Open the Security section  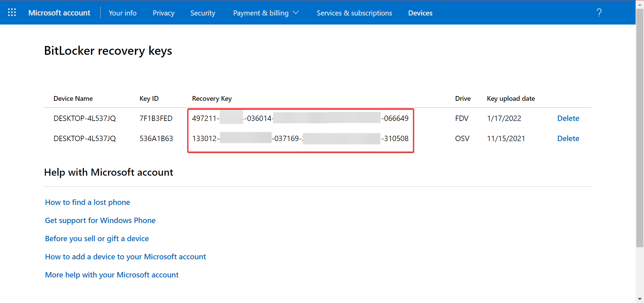(203, 13)
